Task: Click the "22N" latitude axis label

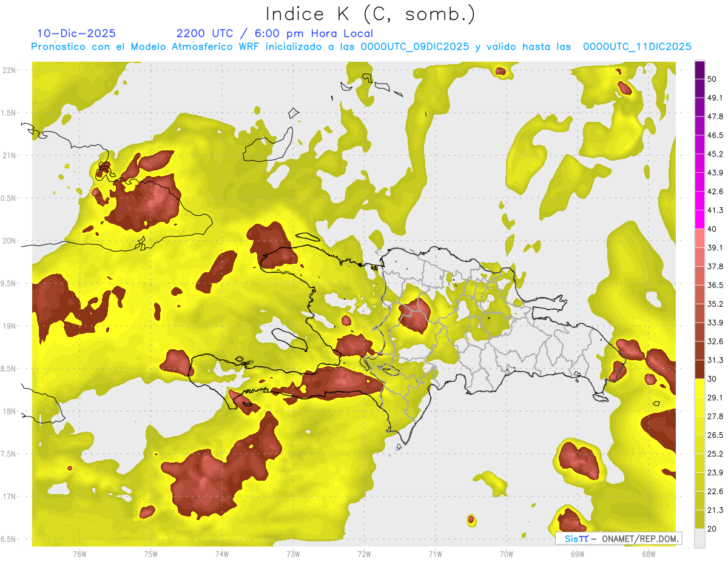Action: [9, 70]
